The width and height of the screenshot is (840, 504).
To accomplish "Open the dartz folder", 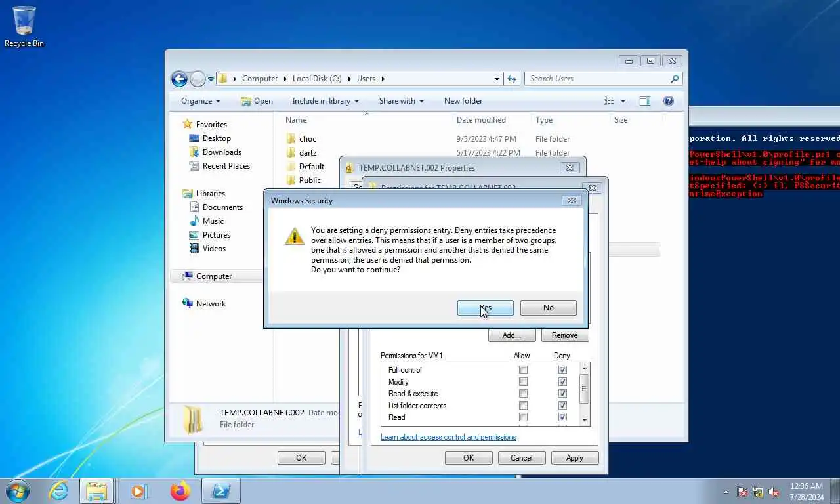I will [x=308, y=153].
